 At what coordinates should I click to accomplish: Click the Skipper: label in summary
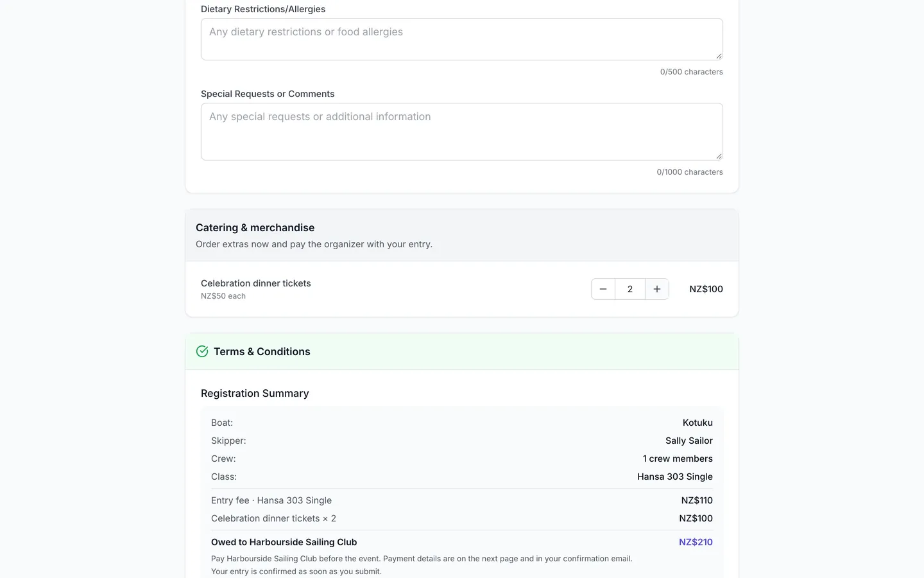(x=228, y=441)
